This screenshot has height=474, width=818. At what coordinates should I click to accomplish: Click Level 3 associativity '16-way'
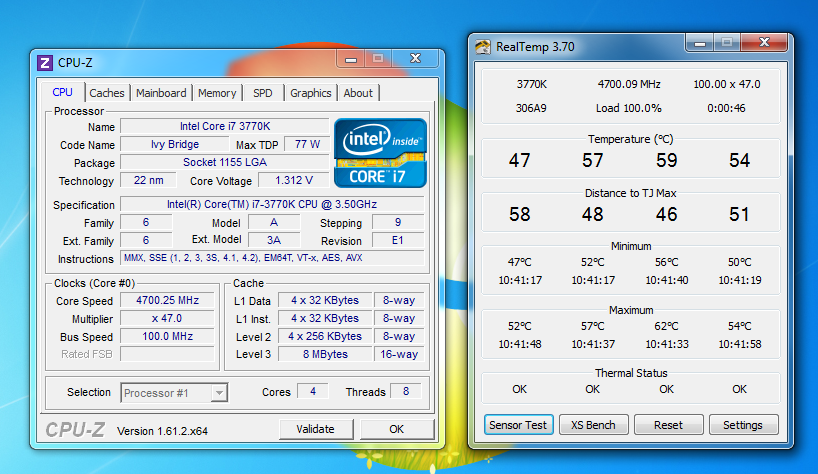(399, 354)
